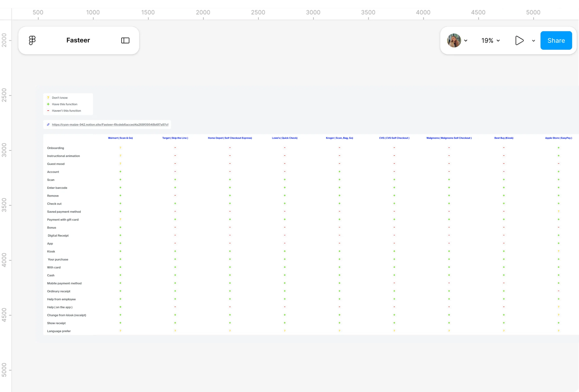Select the Lowe's (Quick Check) column header
The image size is (579, 392).
(x=285, y=138)
